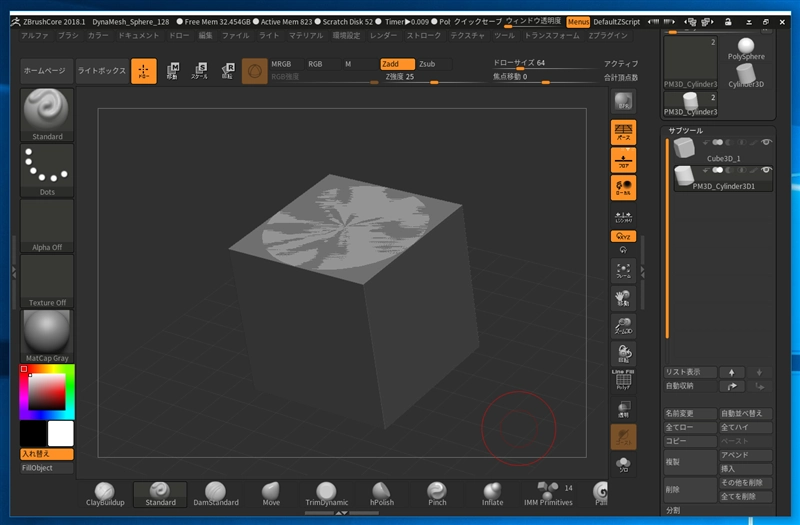Open the Dots stroke picker
800x525 pixels.
[47, 170]
